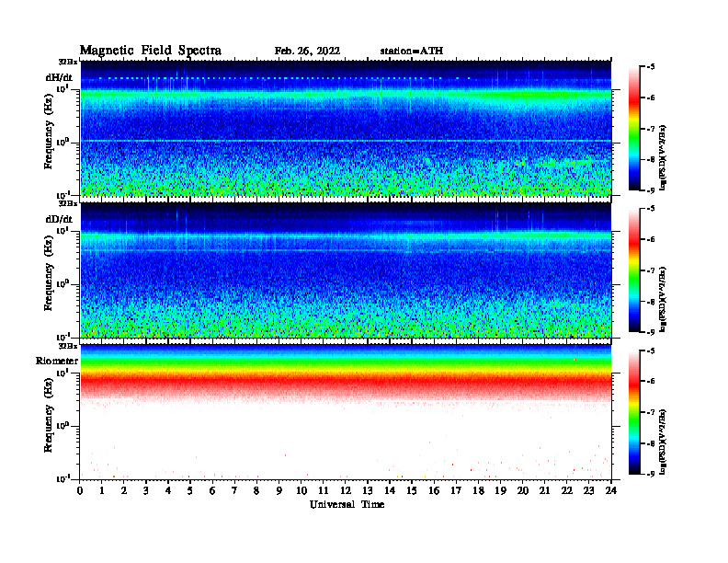Click the '-5' value on dH/dt colorbar
The image size is (728, 563).
point(651,67)
